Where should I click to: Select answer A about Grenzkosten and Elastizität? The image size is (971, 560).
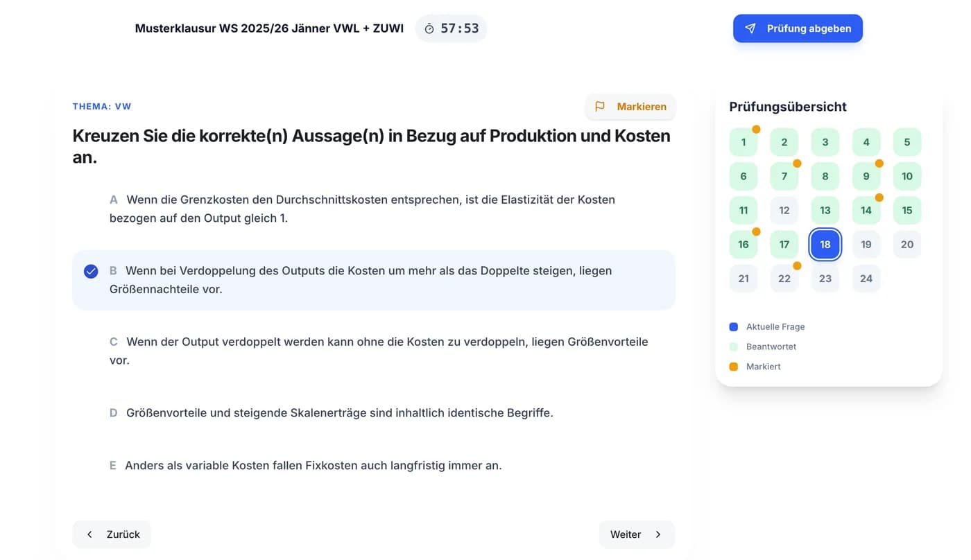tap(374, 209)
